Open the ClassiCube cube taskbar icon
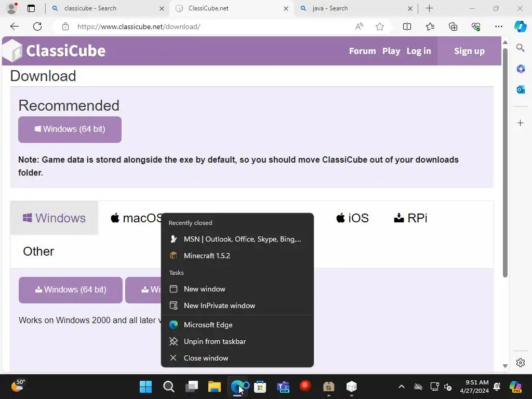The width and height of the screenshot is (532, 399). [352, 387]
